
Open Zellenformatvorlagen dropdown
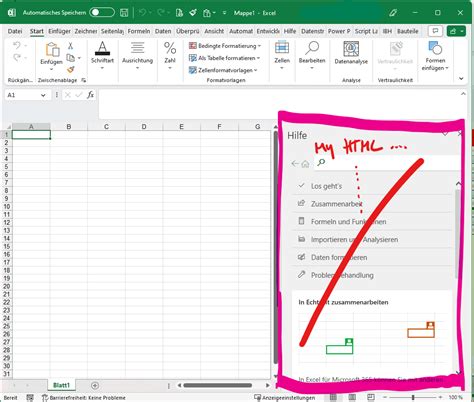tap(223, 70)
